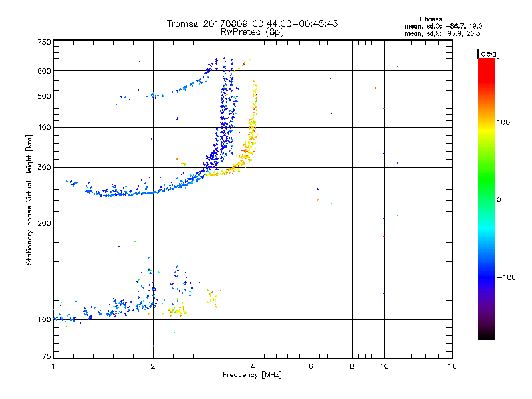Click the '100' tick label on the color bar

tap(503, 122)
